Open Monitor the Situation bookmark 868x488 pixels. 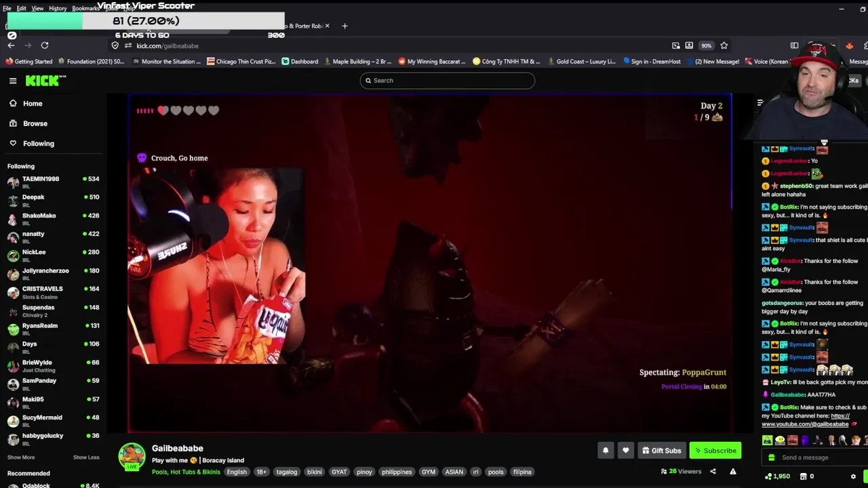point(166,61)
